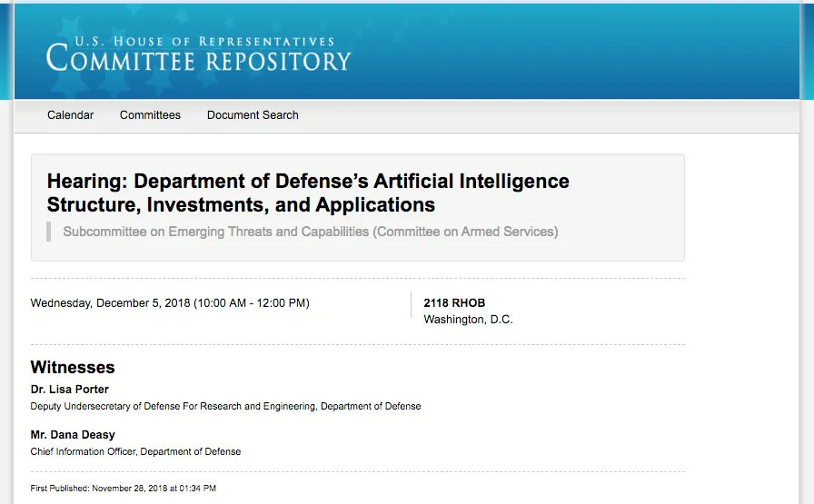Click the Witnesses section heading

[73, 368]
